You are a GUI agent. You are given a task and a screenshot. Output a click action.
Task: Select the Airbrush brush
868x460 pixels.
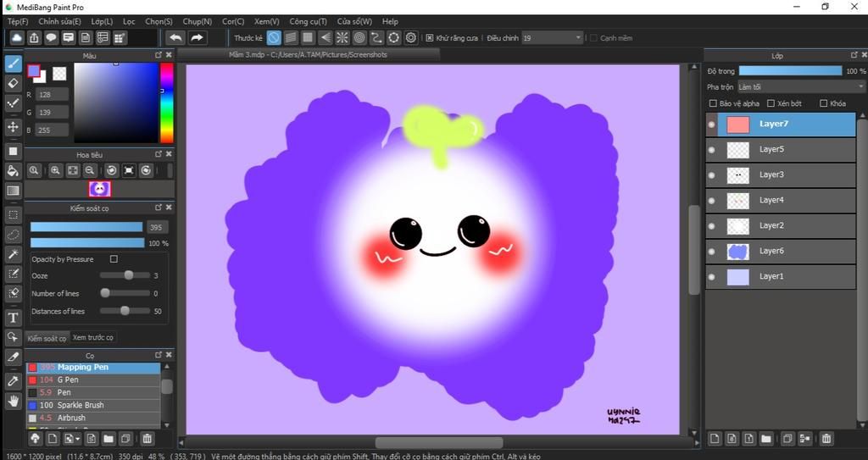pyautogui.click(x=93, y=418)
